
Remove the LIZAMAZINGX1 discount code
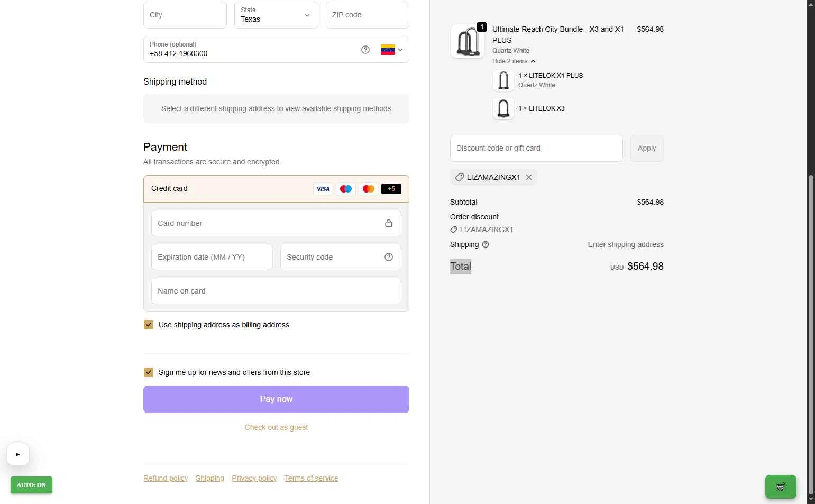(x=529, y=177)
